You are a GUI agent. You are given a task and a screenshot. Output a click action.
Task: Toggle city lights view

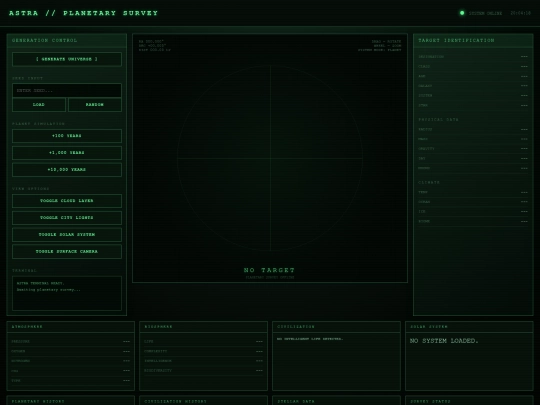(67, 218)
